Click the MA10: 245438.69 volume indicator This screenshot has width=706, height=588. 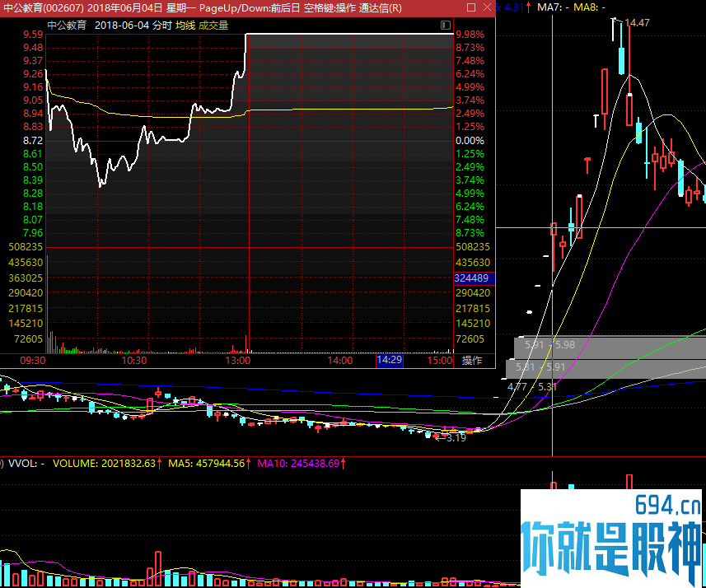pos(302,464)
